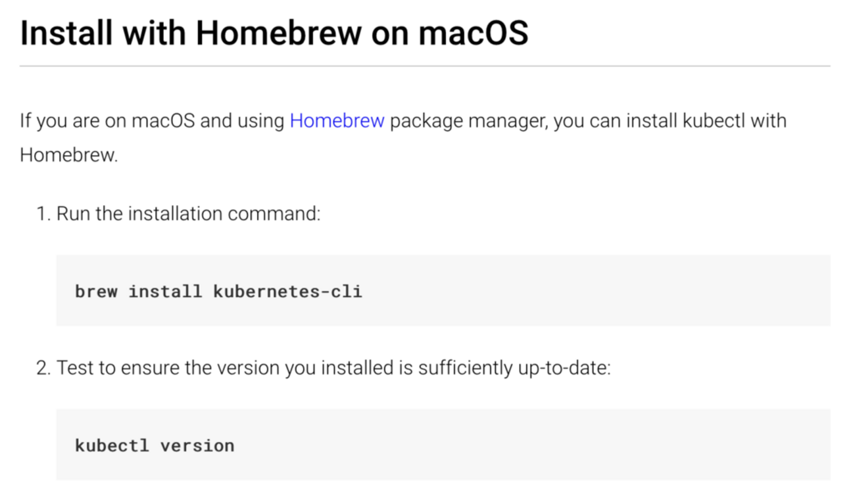The width and height of the screenshot is (855, 504).
Task: Click the word 'install' in the code block
Action: click(165, 291)
